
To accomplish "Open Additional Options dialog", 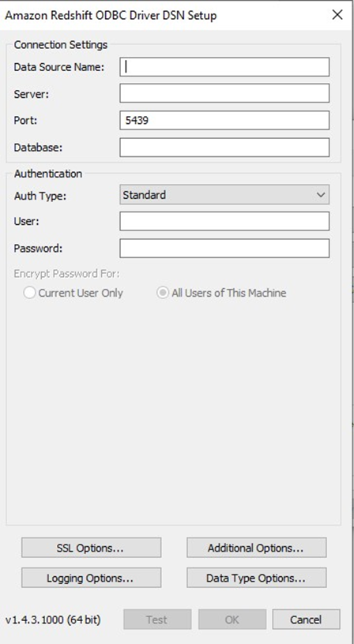I will [257, 548].
